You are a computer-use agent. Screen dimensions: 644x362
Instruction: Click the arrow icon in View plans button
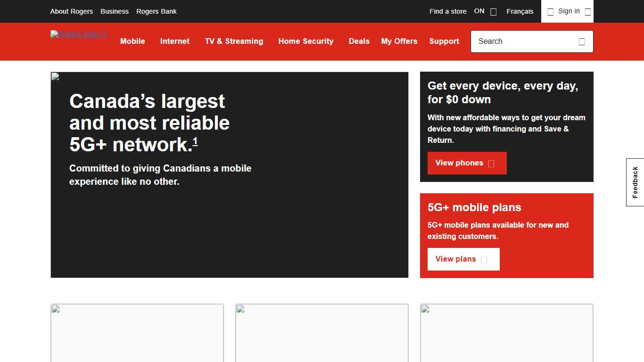pos(484,259)
